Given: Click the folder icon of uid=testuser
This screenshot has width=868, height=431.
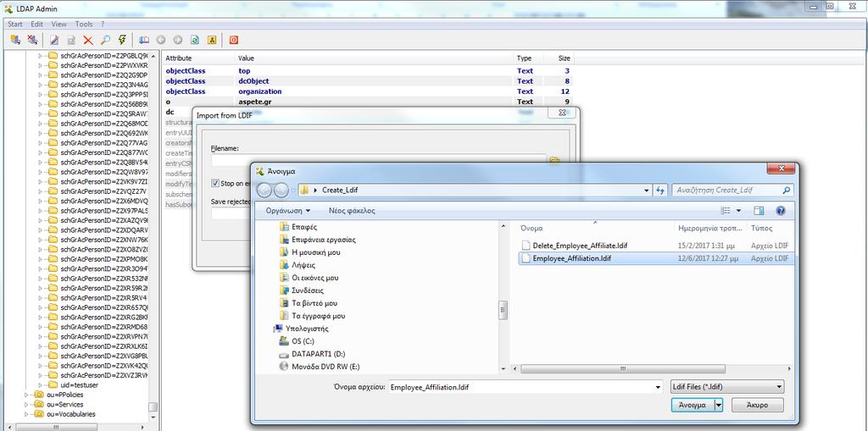Looking at the screenshot, I should click(53, 384).
